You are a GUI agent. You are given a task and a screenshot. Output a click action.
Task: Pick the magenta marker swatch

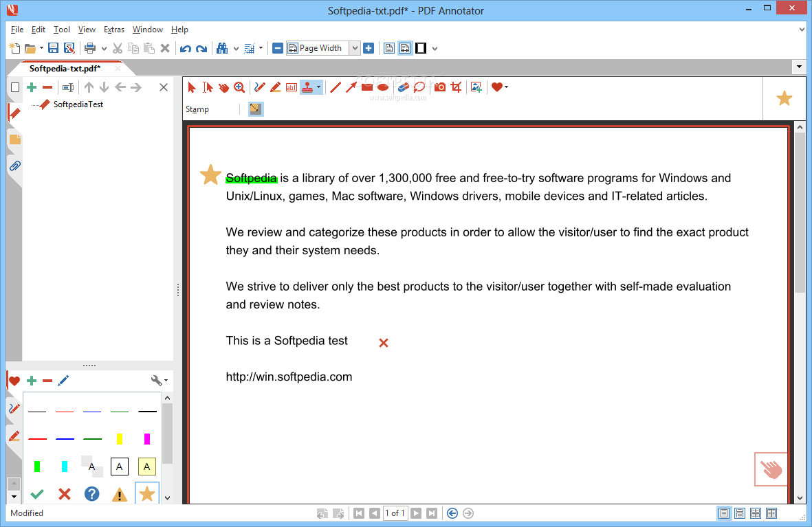coord(147,439)
